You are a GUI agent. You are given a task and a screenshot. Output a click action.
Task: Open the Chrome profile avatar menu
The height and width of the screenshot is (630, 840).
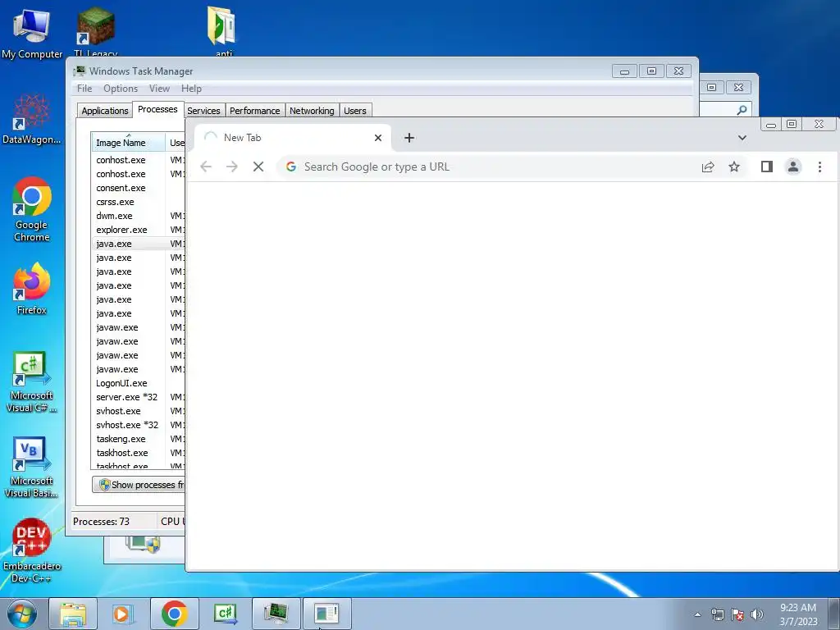click(x=793, y=167)
